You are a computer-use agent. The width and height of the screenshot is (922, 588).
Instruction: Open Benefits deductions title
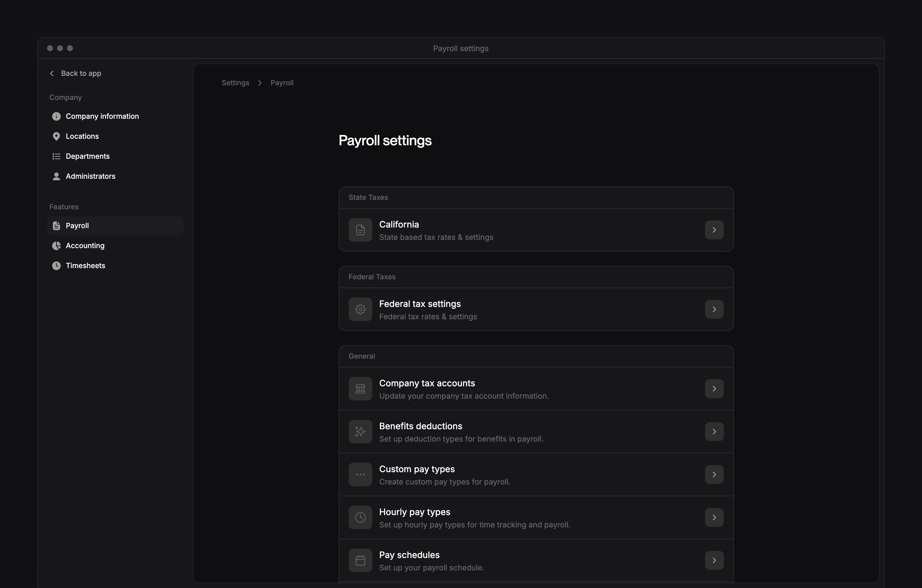pos(420,426)
